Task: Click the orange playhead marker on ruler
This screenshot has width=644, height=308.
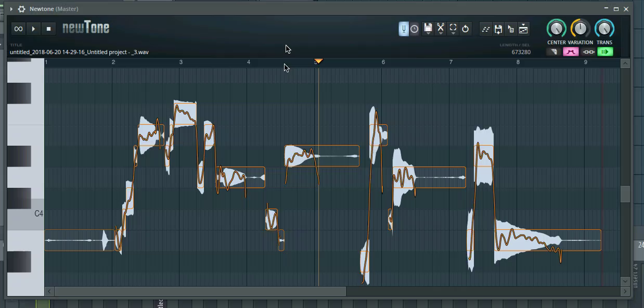Action: coord(318,61)
